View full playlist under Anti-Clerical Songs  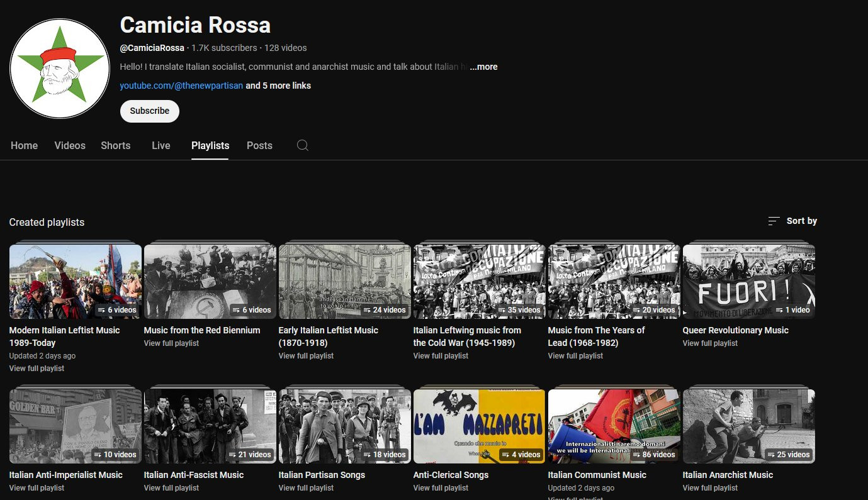click(x=441, y=488)
